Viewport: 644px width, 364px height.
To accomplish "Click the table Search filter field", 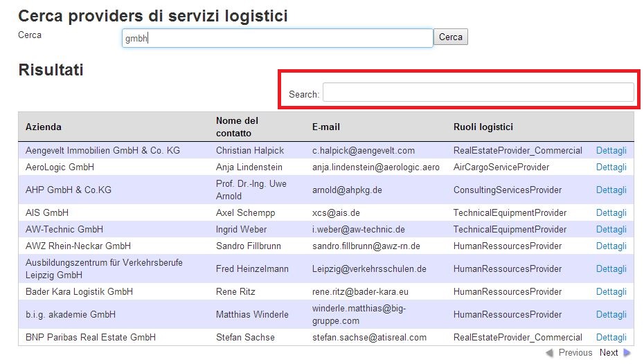I will tap(478, 92).
